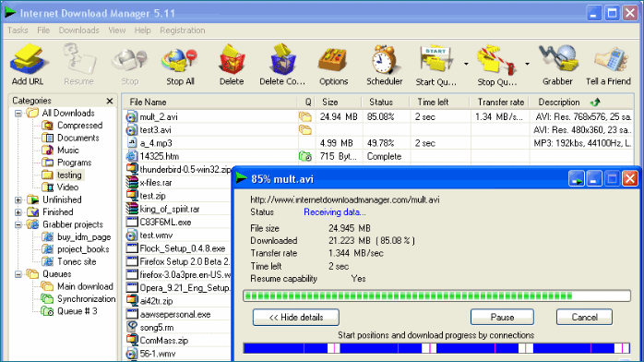Screen dimensions: 644x362
Task: Open the File menu
Action: 43,30
